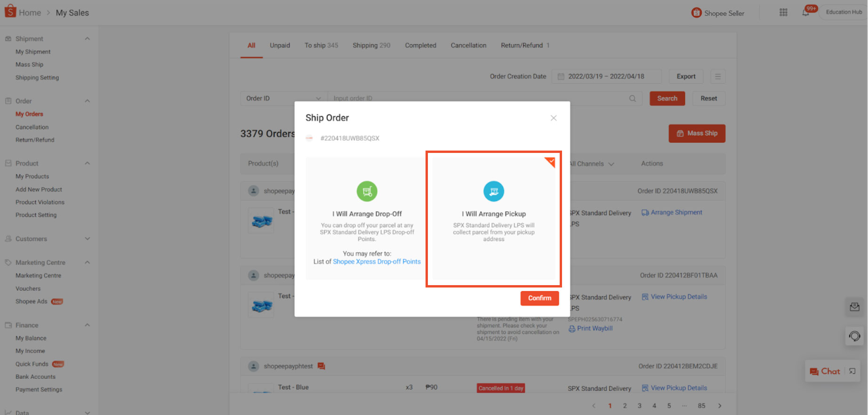
Task: Click Home in the breadcrumb
Action: click(x=30, y=13)
